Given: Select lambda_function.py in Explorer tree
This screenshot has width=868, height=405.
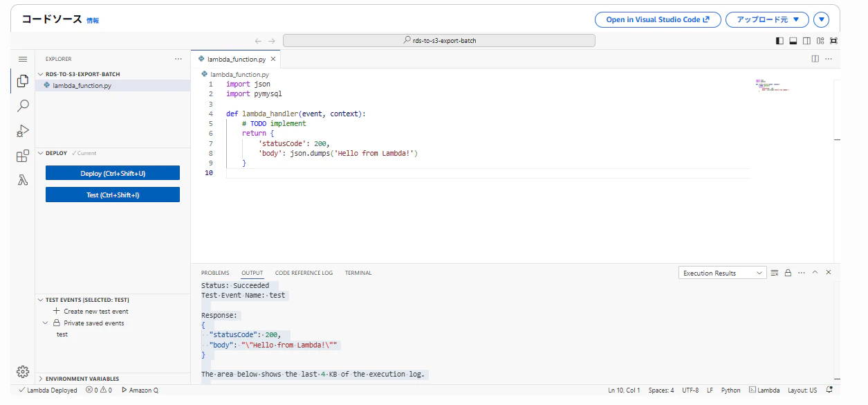Looking at the screenshot, I should 113,86.
